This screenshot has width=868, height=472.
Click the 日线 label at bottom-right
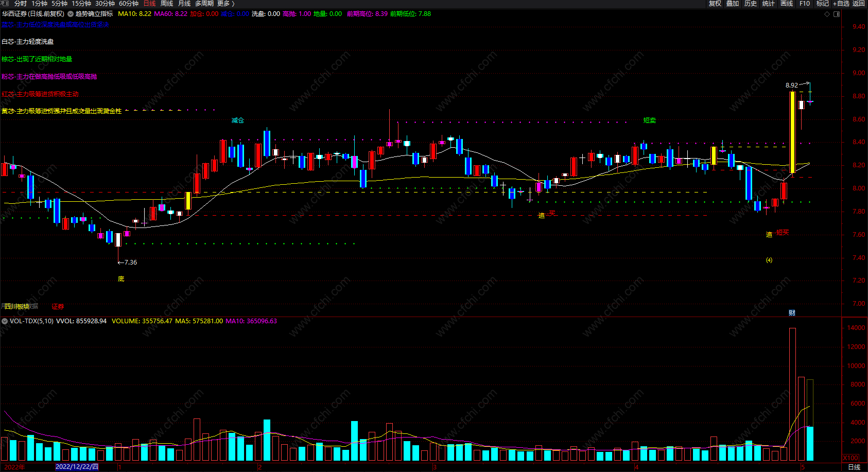coord(854,467)
